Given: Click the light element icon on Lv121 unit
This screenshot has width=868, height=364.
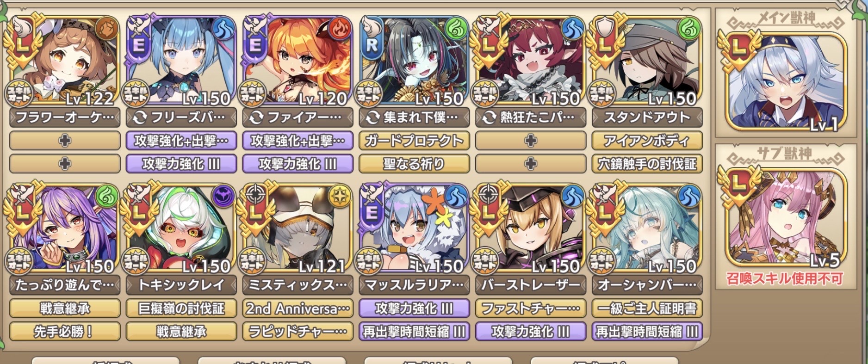Looking at the screenshot, I should coord(341,197).
